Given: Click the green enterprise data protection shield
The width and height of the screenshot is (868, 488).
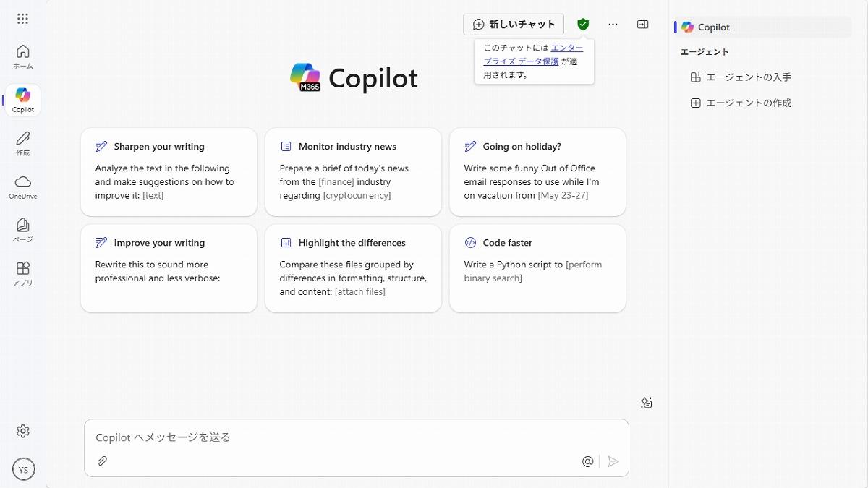Looking at the screenshot, I should 583,25.
